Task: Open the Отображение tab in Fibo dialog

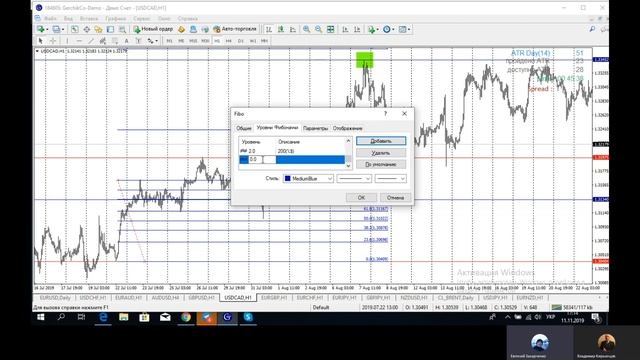Action: (x=347, y=128)
